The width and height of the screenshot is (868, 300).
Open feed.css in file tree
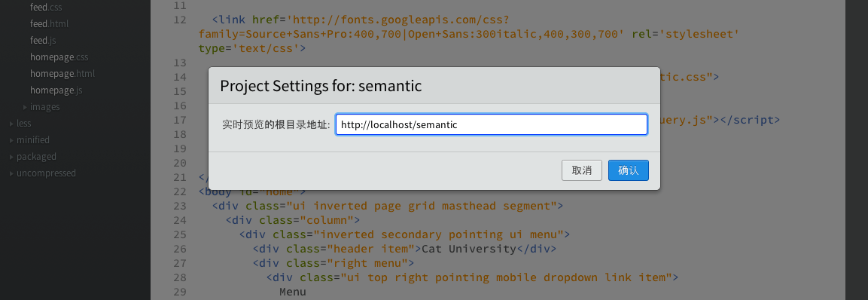click(x=47, y=8)
